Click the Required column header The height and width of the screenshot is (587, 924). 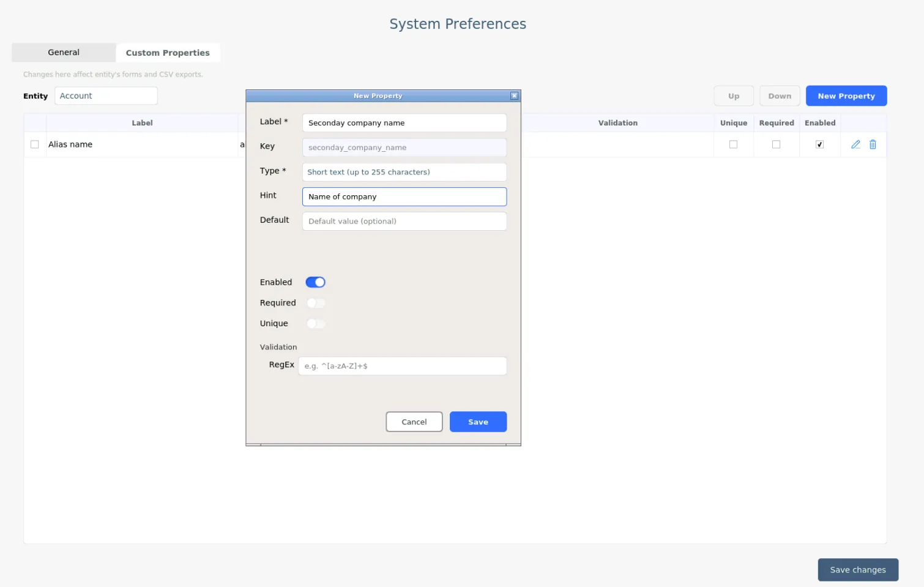(x=777, y=123)
